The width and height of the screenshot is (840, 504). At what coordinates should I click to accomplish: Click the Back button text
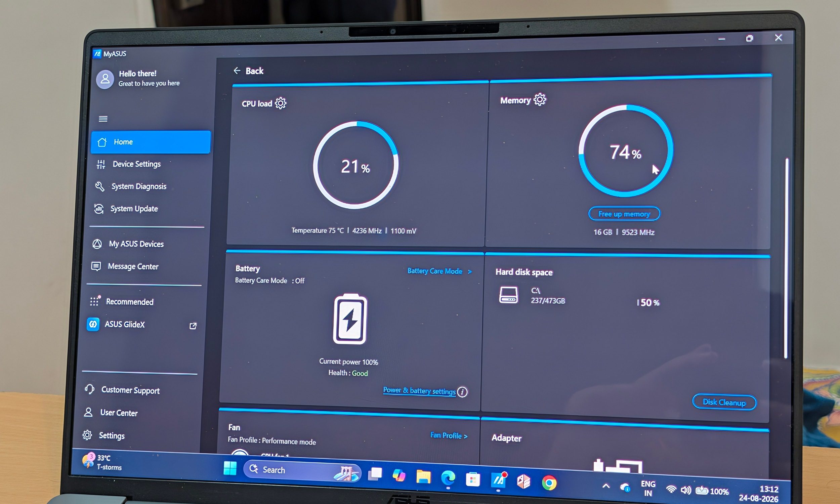[x=254, y=71]
